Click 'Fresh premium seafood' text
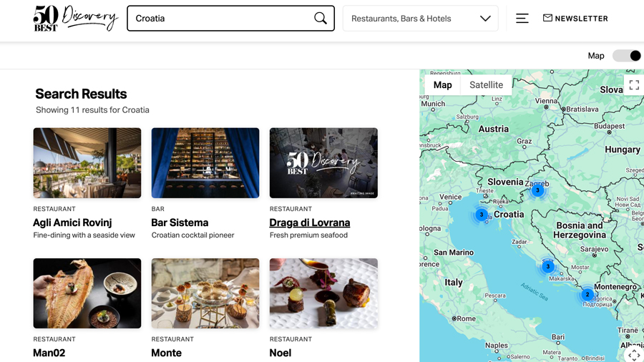Viewport: 644px width, 362px height. (308, 235)
